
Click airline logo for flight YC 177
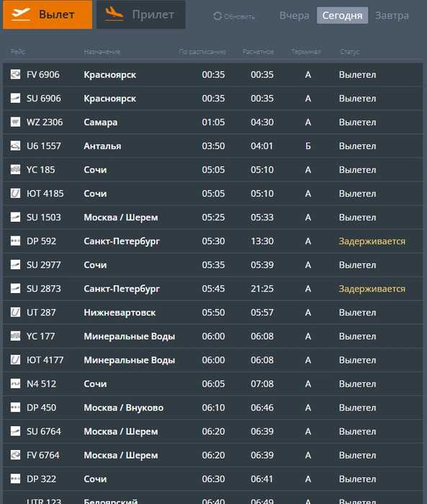pos(15,336)
